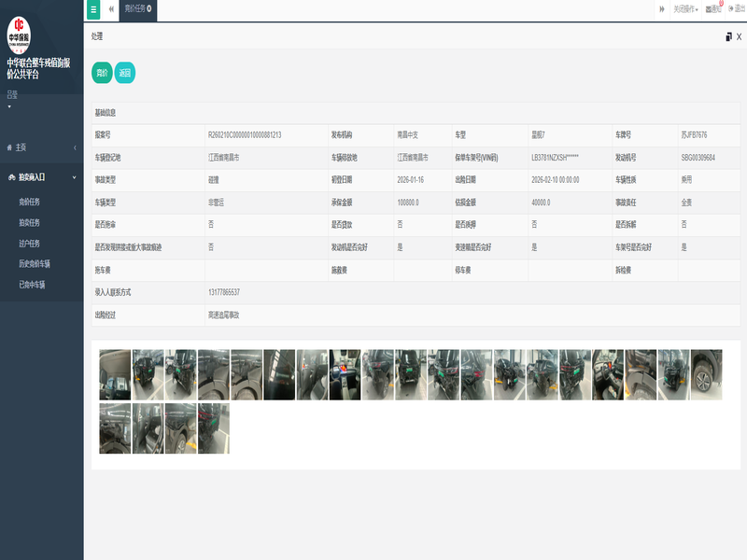Open 通知 notifications icon

[x=713, y=9]
